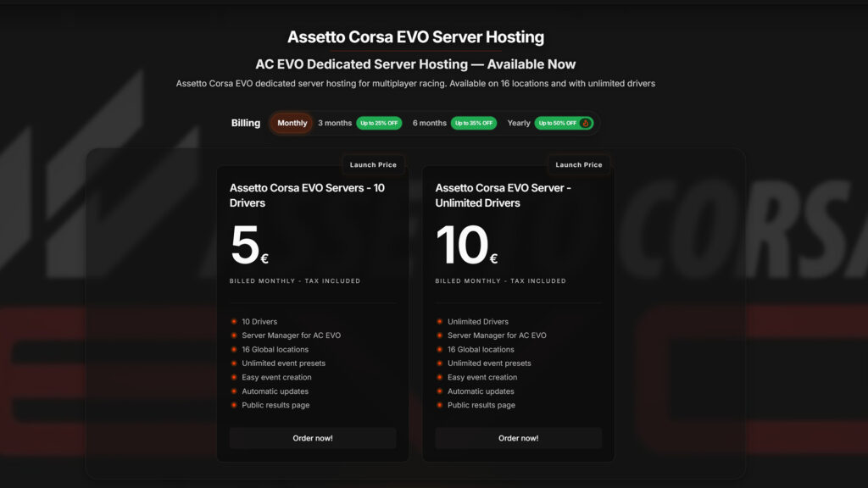Click the 10 € price
868x488 pixels.
pos(467,245)
